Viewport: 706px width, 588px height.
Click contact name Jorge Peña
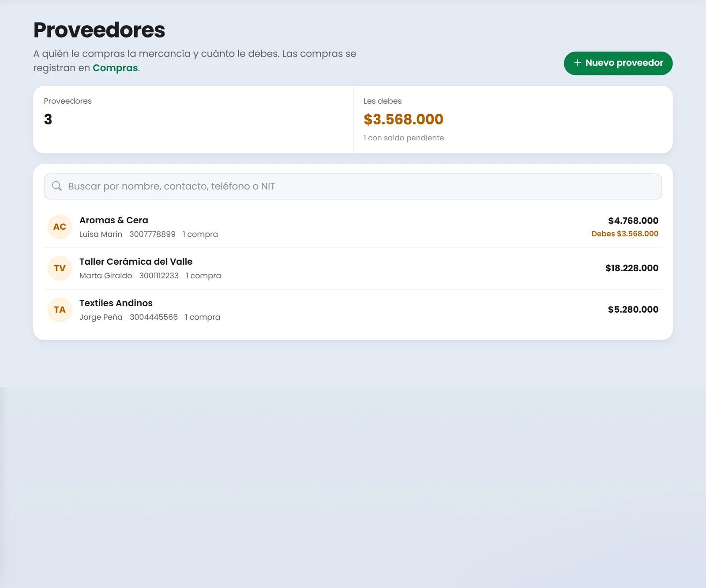(x=101, y=317)
